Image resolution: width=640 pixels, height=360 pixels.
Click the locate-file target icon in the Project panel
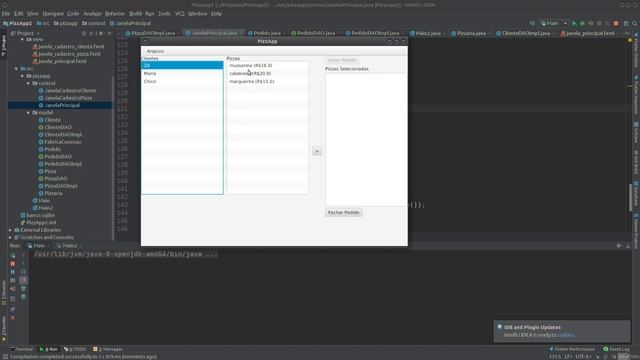[84, 33]
